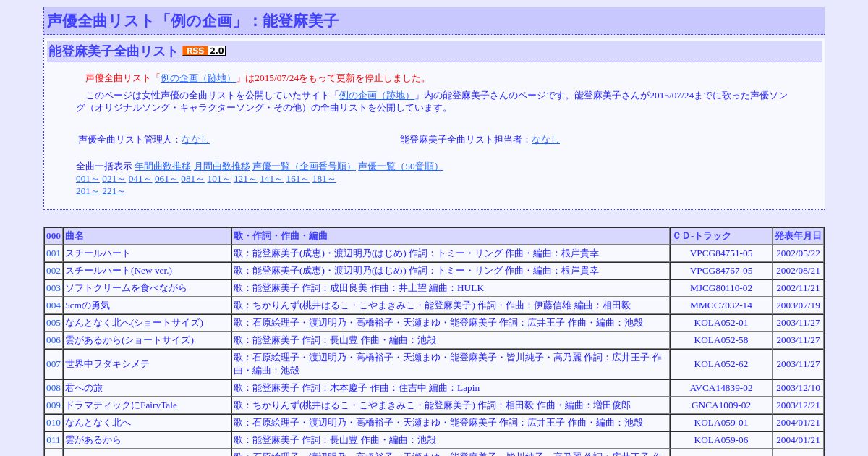Select release date 2003/12/10

(x=799, y=388)
